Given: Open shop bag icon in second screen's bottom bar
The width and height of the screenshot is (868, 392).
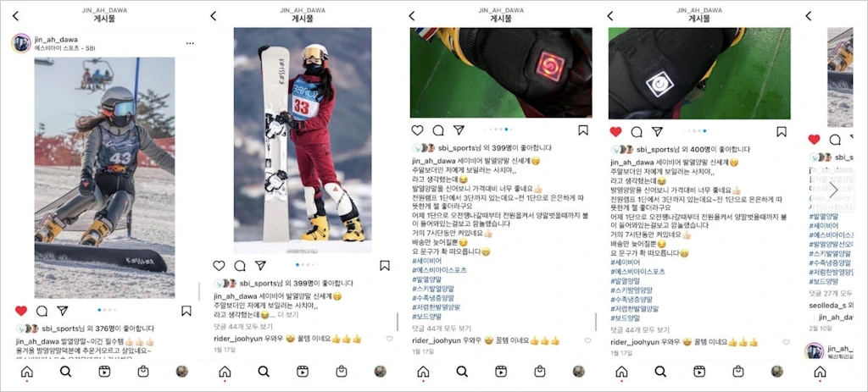Looking at the screenshot, I should (342, 372).
